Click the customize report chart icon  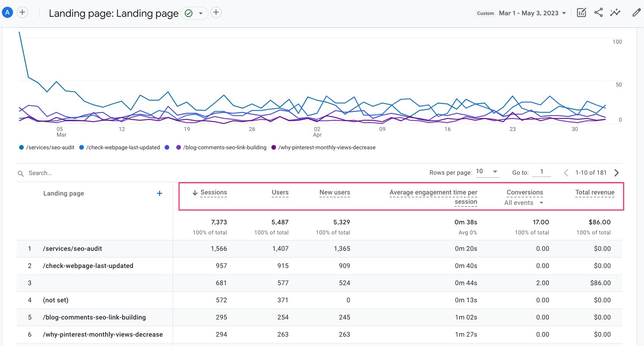coord(581,12)
